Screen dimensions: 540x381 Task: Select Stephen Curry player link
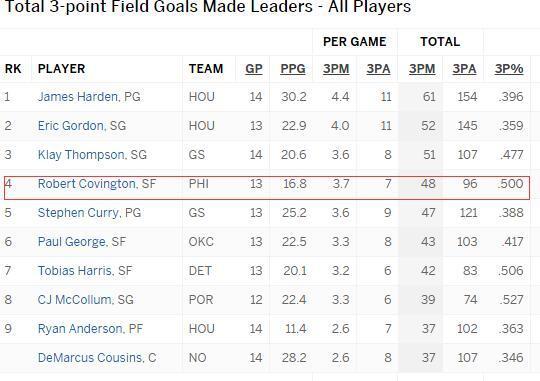tap(78, 213)
